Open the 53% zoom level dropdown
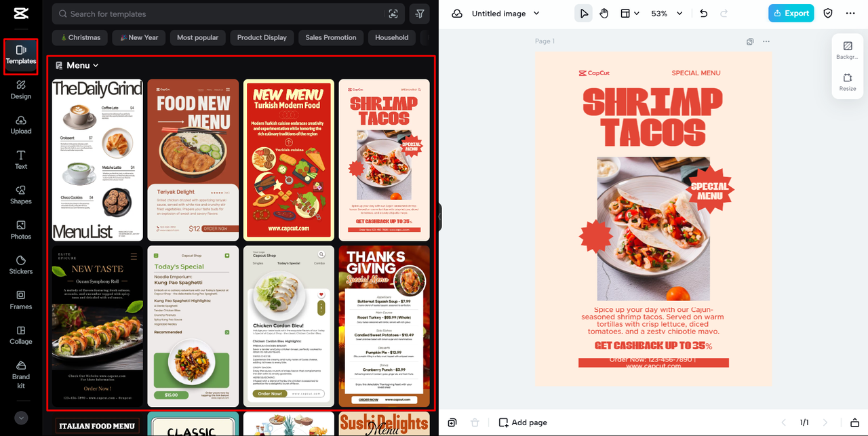The image size is (868, 436). pos(667,14)
